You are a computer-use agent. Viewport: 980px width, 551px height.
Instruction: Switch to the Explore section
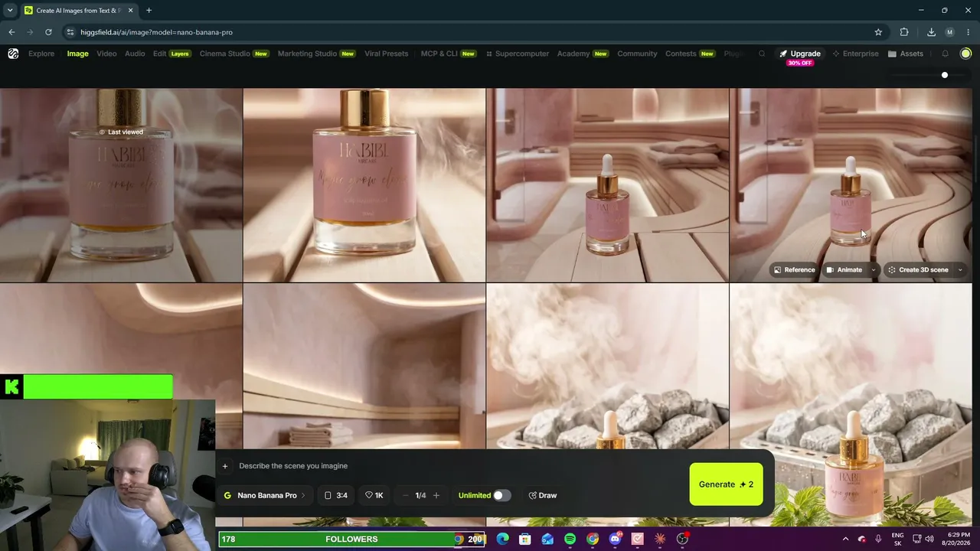tap(41, 54)
